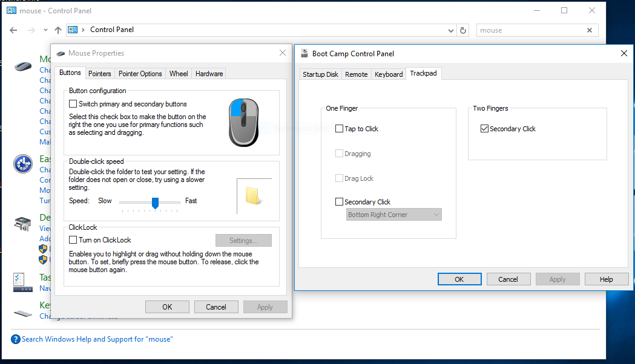Screen dimensions: 635x364
Task: Click Apply in Mouse Properties
Action: point(265,307)
